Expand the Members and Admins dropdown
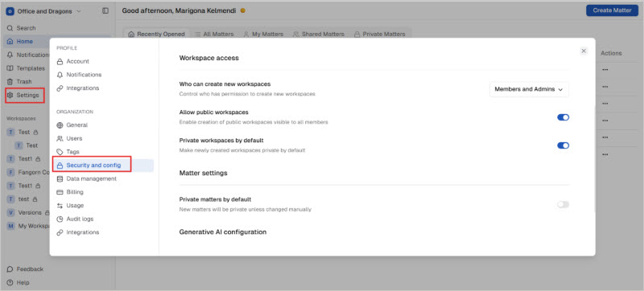 [529, 89]
